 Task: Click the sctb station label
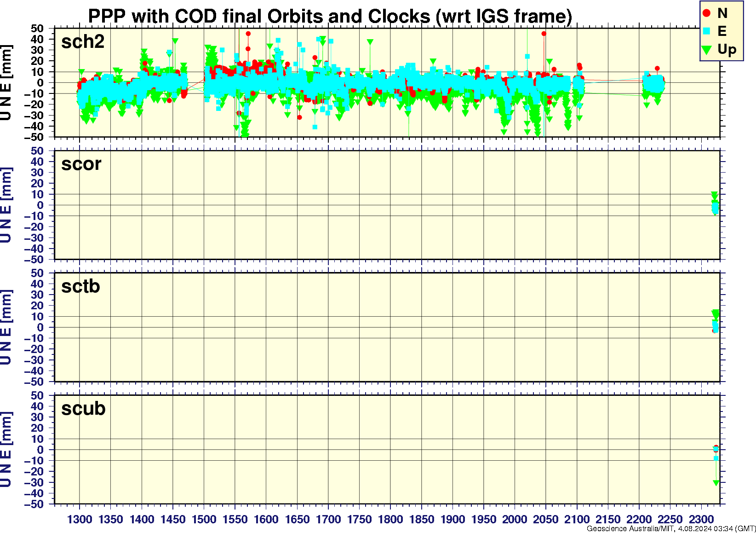coord(80,286)
